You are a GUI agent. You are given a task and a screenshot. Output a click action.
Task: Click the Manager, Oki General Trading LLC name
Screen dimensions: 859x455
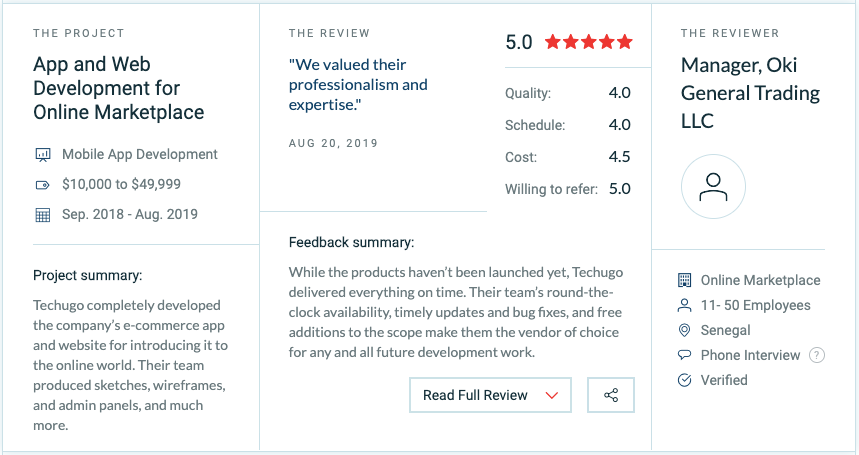(750, 93)
